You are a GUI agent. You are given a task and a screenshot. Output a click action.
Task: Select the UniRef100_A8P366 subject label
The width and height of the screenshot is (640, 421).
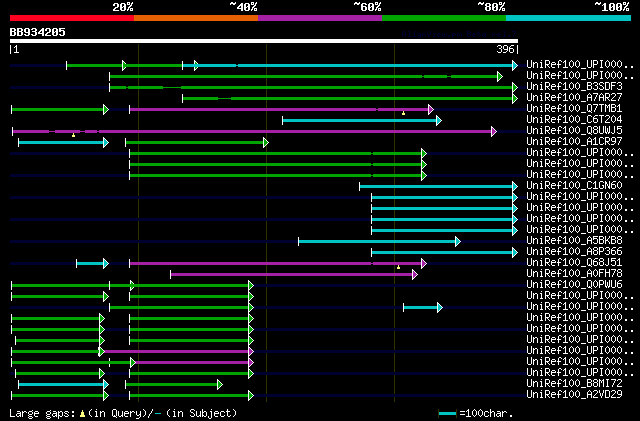[x=574, y=252]
